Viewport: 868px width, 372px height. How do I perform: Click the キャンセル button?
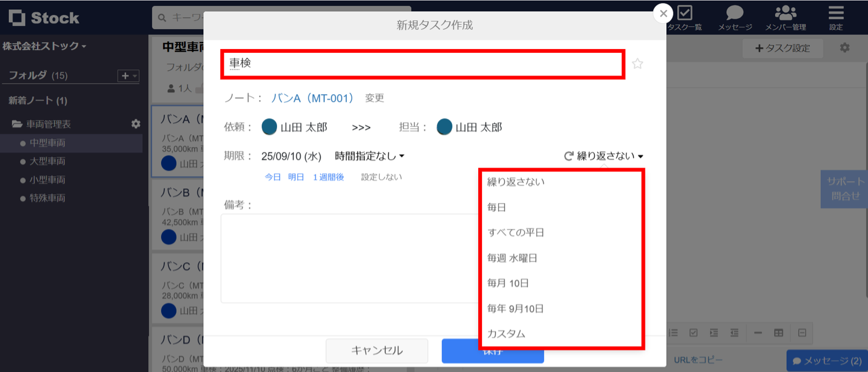[377, 351]
